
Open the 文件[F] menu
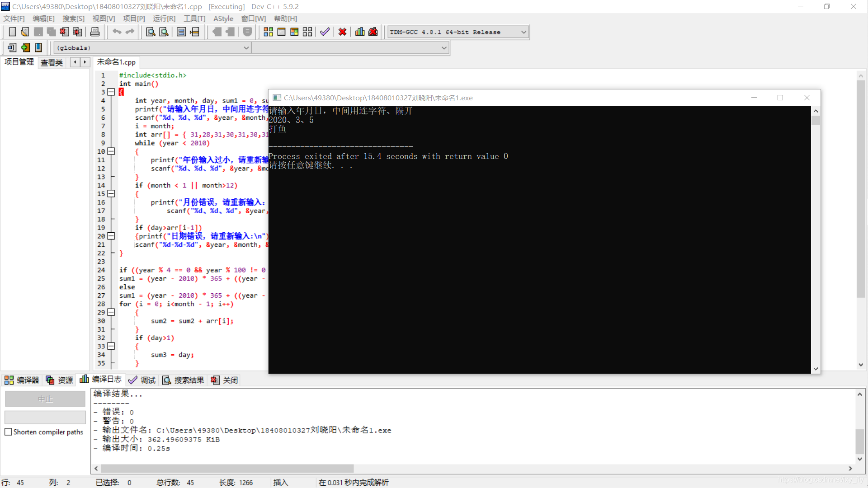tap(14, 19)
